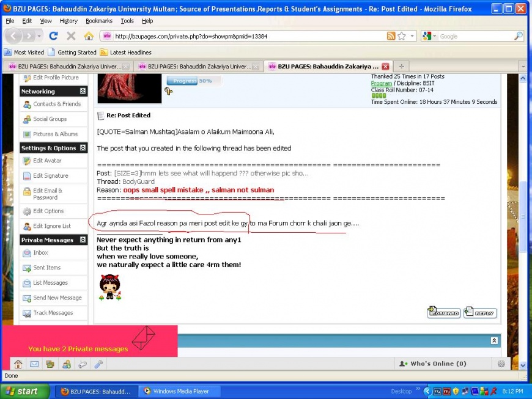Click the Progress 50% bar

(193, 81)
